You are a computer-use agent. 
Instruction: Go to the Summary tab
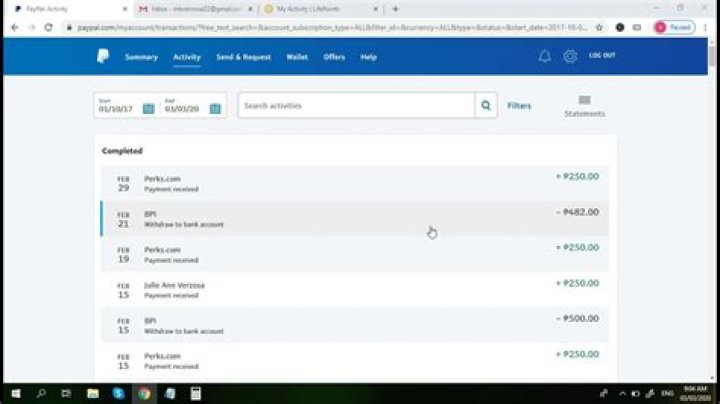(x=141, y=57)
